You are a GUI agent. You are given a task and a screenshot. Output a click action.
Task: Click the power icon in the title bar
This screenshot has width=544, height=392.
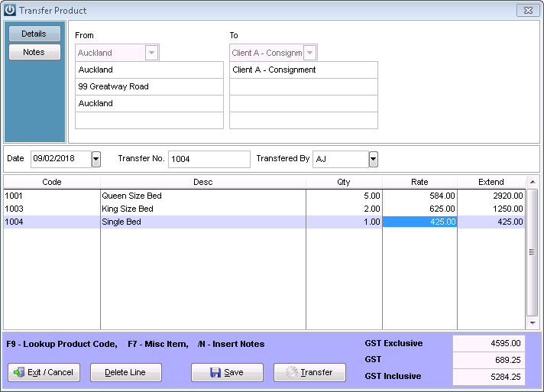pos(10,10)
